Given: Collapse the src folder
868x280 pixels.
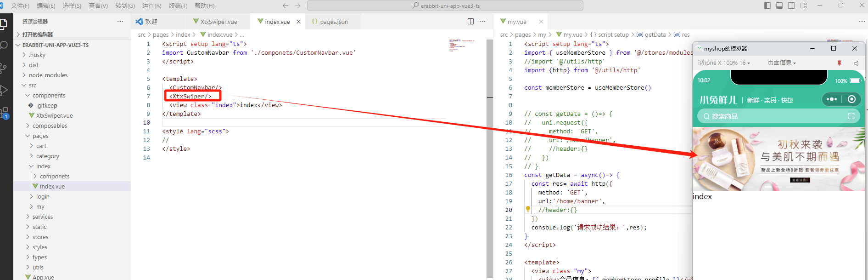Looking at the screenshot, I should [x=72, y=85].
